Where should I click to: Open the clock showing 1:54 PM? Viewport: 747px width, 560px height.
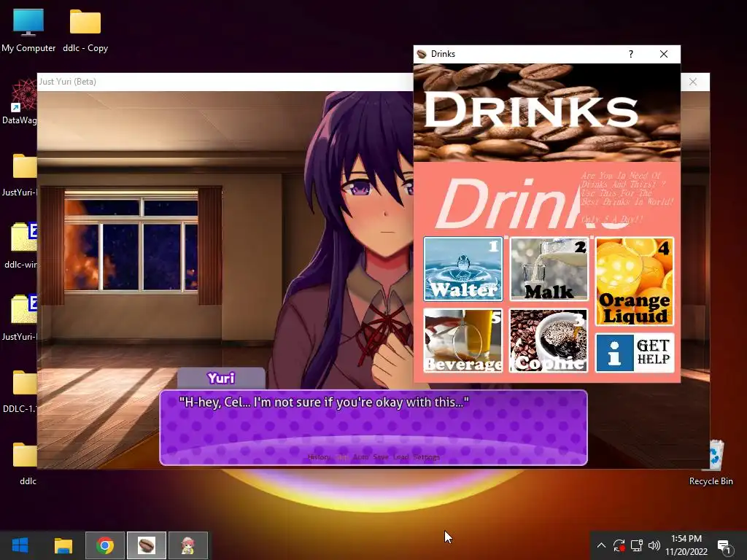686,545
